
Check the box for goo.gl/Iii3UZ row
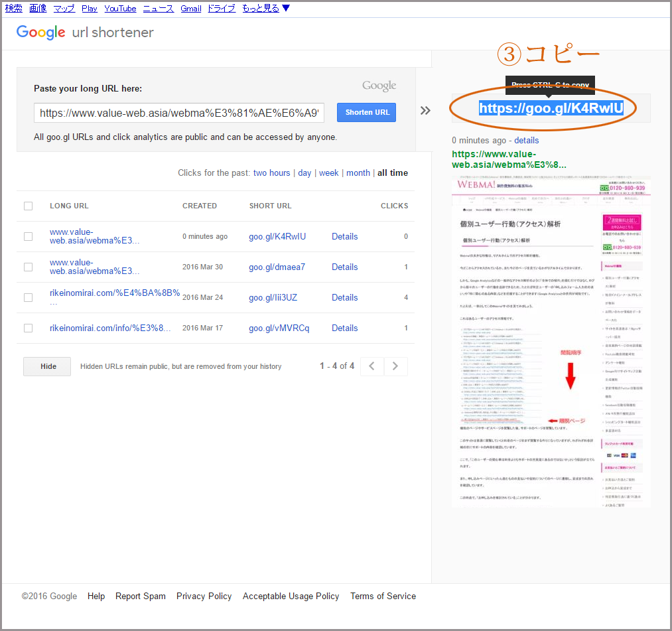pos(29,297)
